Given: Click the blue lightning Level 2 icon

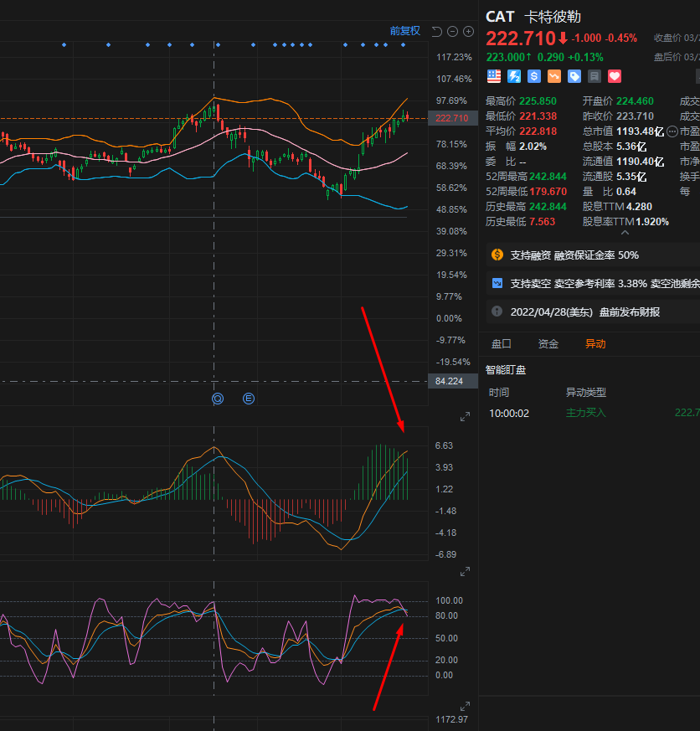Looking at the screenshot, I should tap(513, 76).
